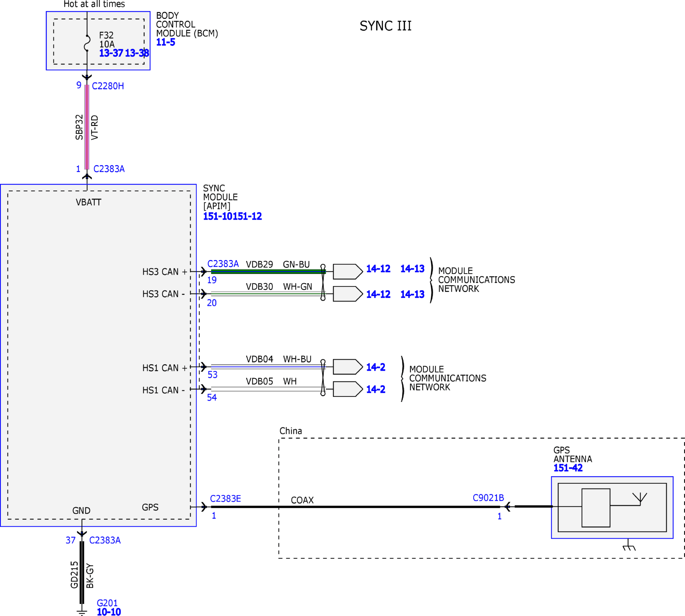
Task: Open the 13-37 fuse page reference
Action: click(111, 53)
